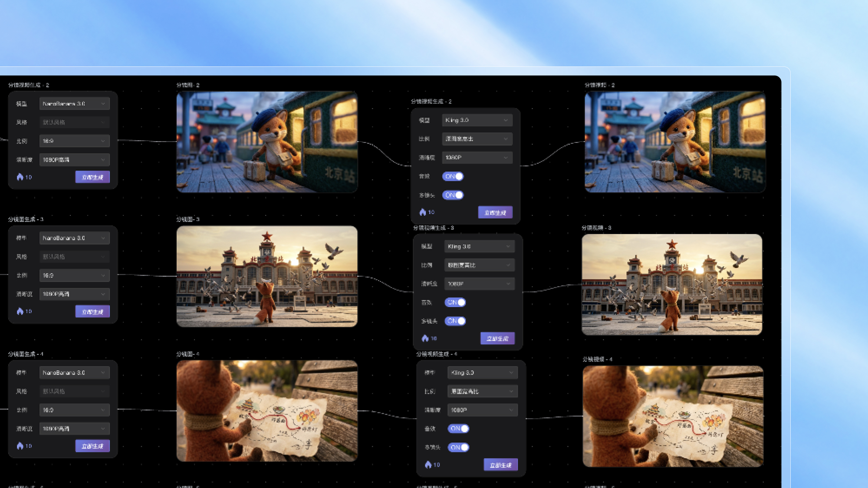The height and width of the screenshot is (488, 868).
Task: Open NanoBanana 3.0 model dropdown in panel 2
Action: coord(74,103)
